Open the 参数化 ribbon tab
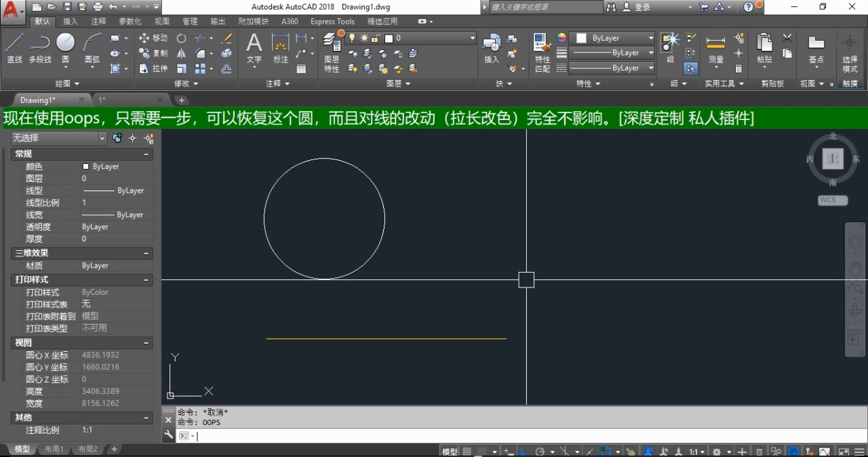Image resolution: width=868 pixels, height=457 pixels. pyautogui.click(x=130, y=21)
